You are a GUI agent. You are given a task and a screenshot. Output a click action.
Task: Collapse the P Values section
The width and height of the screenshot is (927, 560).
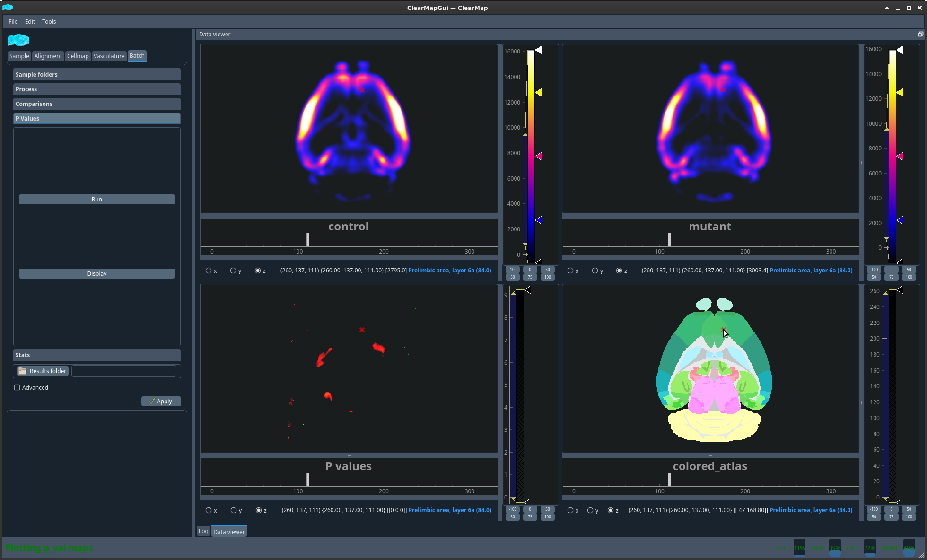pyautogui.click(x=97, y=118)
